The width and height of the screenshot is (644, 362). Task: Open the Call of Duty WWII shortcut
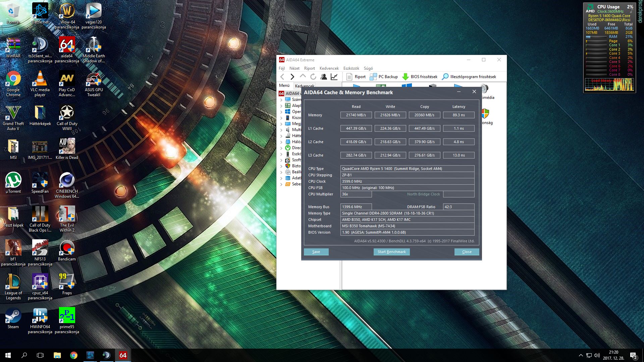tap(67, 117)
